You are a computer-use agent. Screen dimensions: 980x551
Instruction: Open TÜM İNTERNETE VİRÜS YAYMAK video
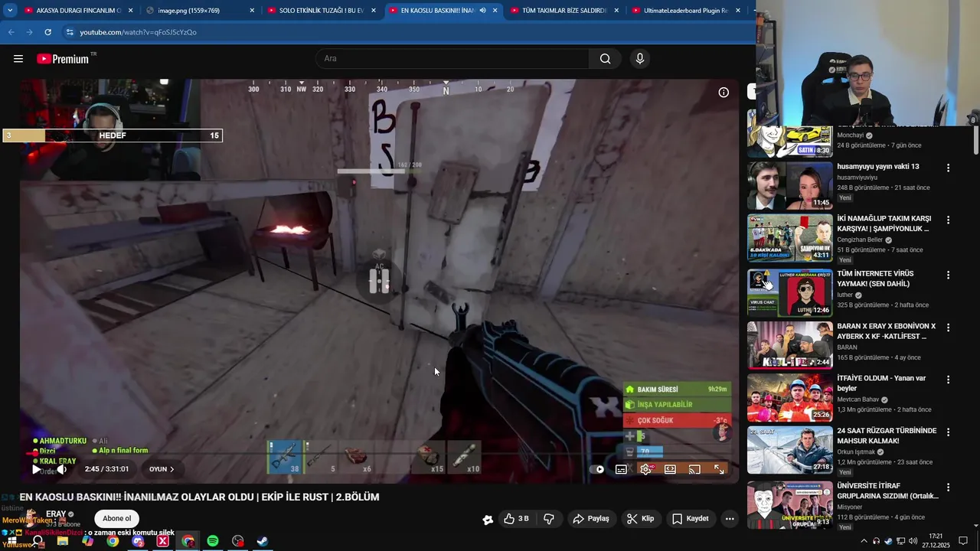coord(875,279)
